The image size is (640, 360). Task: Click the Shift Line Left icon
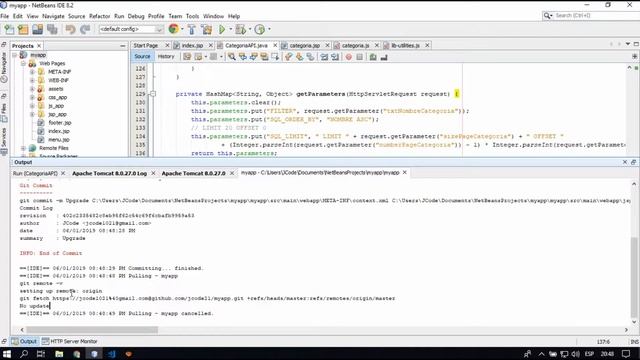(x=324, y=57)
